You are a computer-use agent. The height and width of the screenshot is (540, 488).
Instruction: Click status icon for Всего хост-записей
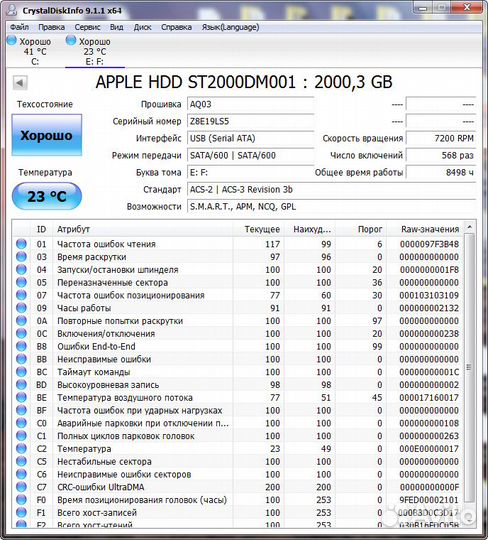click(x=21, y=512)
